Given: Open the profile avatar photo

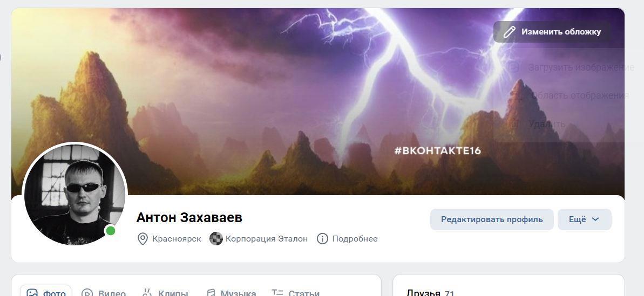Looking at the screenshot, I should (74, 194).
